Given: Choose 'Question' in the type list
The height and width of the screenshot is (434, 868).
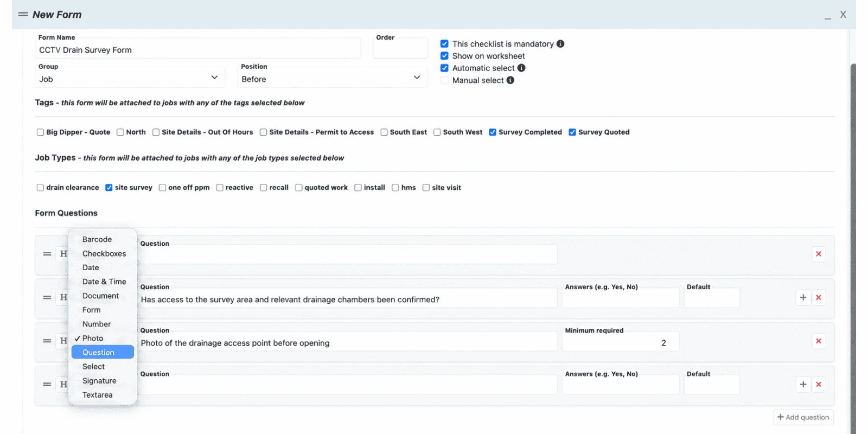Looking at the screenshot, I should [103, 352].
